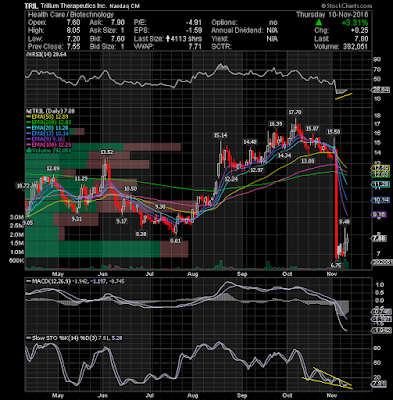Click the TRIL ticker symbol title
Viewport: 393px width, 400px height.
[x=33, y=6]
